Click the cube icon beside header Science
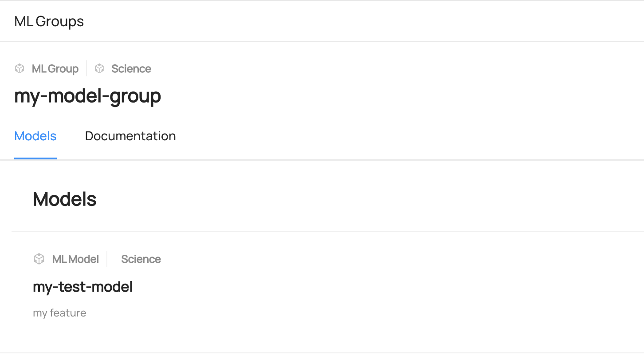This screenshot has width=644, height=364. 99,68
